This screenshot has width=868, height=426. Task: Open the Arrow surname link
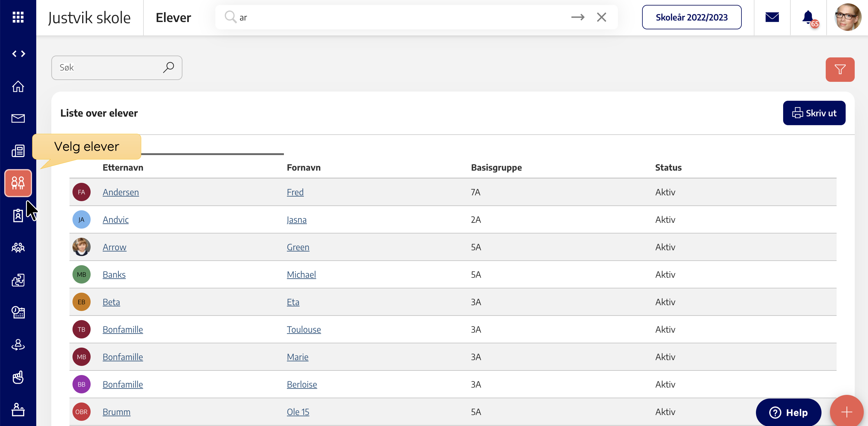[x=114, y=247]
